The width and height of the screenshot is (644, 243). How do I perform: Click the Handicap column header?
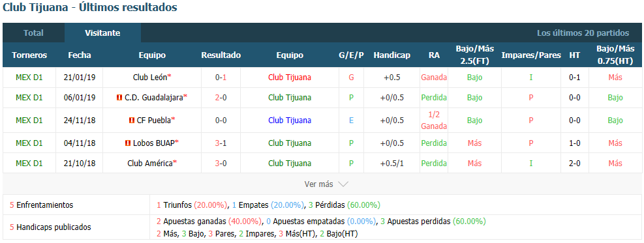point(392,55)
